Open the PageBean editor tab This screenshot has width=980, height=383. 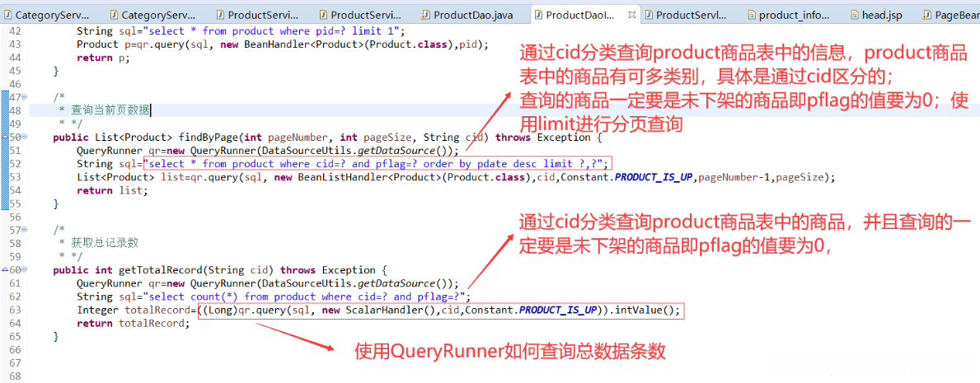click(953, 14)
